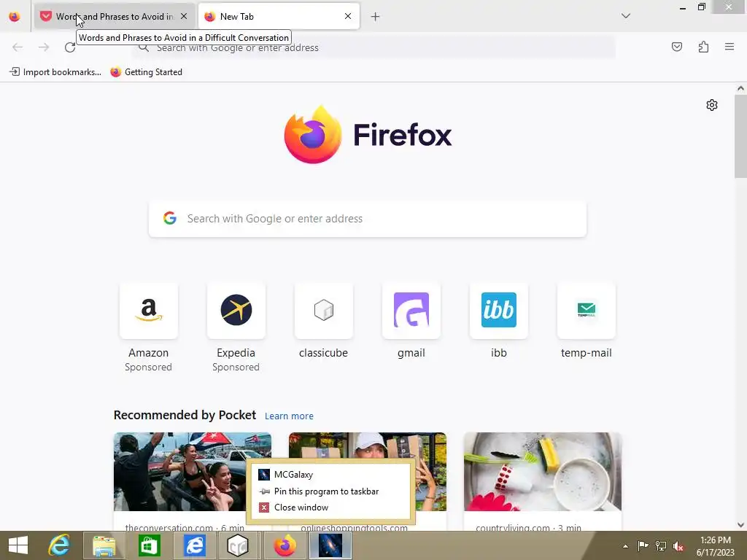
Task: Click the muted volume tray icon
Action: [678, 546]
